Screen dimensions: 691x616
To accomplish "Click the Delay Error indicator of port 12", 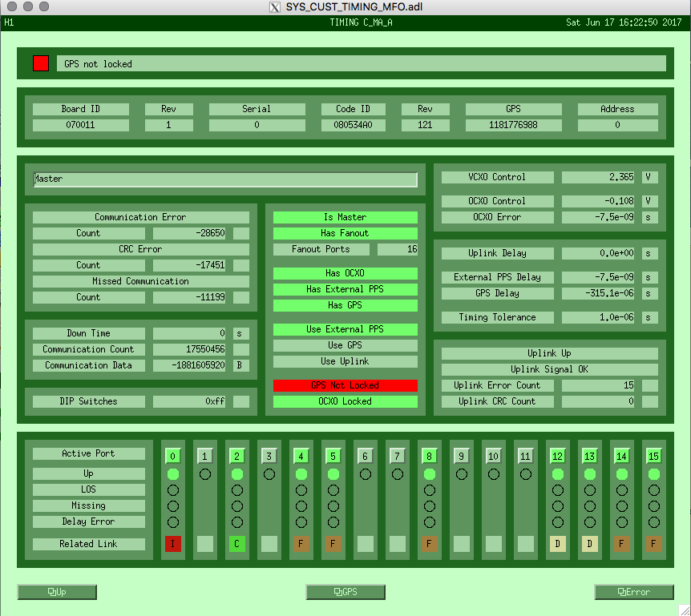I will 557,522.
